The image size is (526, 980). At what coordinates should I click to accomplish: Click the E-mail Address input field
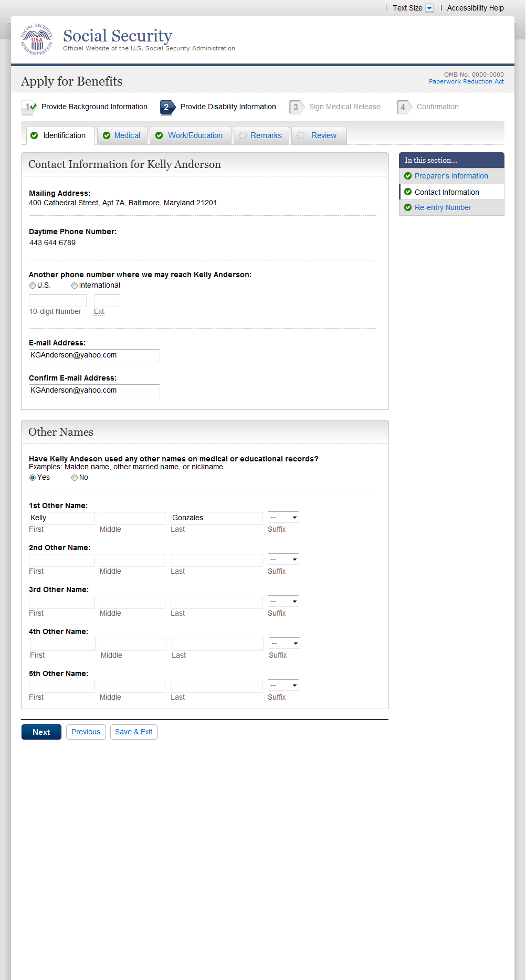tap(94, 355)
